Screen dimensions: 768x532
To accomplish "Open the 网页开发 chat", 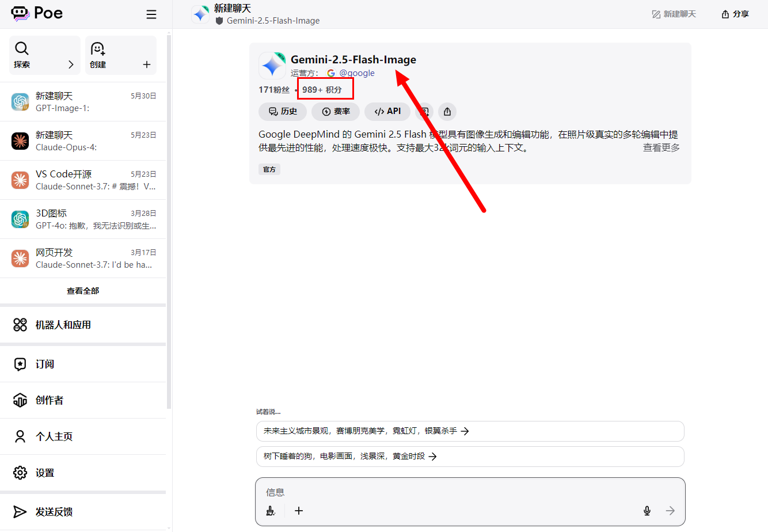I will point(83,259).
